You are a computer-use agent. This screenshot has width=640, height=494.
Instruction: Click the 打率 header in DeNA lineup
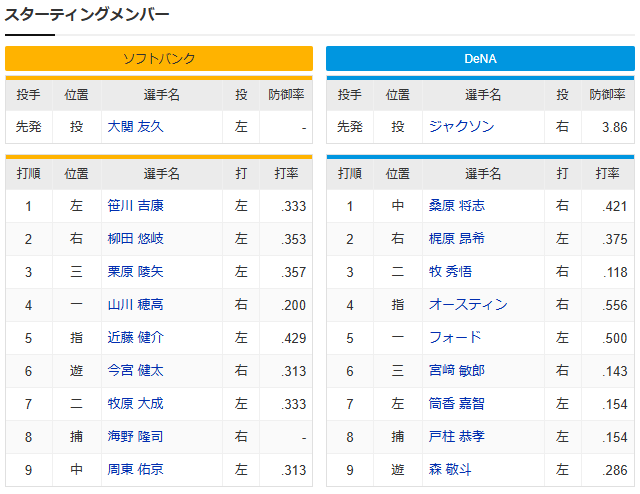pos(607,174)
